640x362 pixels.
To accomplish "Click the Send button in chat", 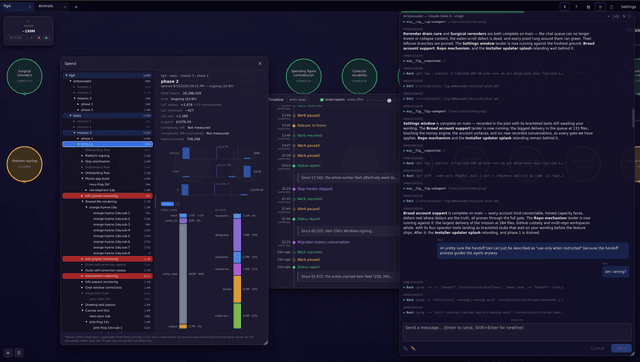I will (x=621, y=348).
